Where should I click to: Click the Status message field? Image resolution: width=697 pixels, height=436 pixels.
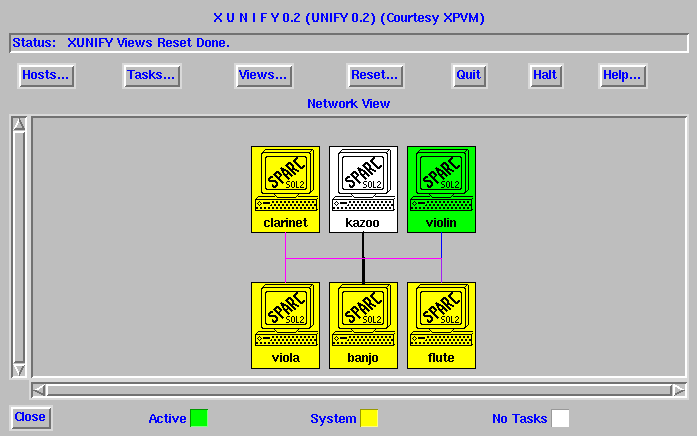pos(349,43)
